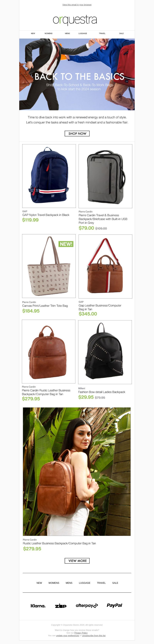Image resolution: width=154 pixels, height=644 pixels.
Task: Click the VIEW MORE button
Action: click(x=77, y=561)
